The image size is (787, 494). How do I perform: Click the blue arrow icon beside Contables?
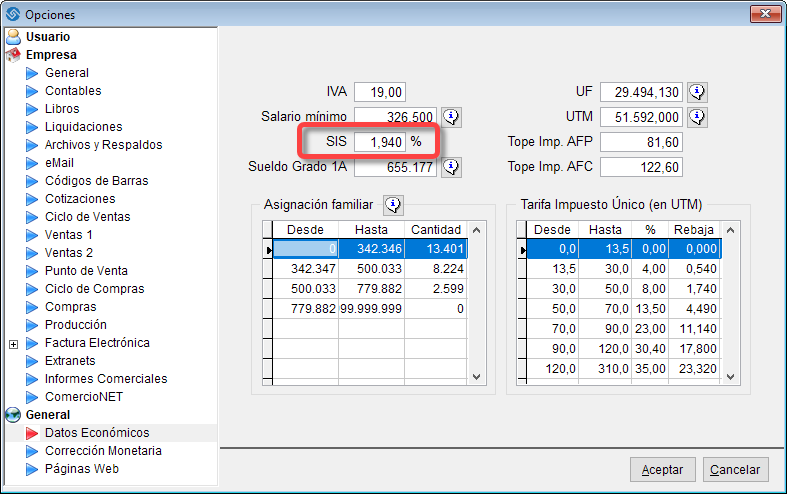tap(32, 91)
